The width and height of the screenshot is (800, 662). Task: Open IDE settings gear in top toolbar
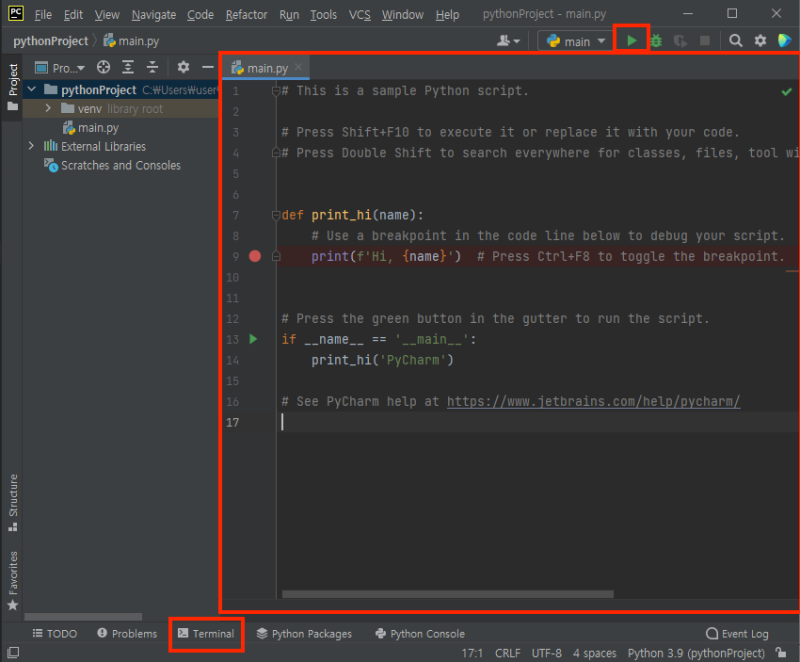coord(760,41)
